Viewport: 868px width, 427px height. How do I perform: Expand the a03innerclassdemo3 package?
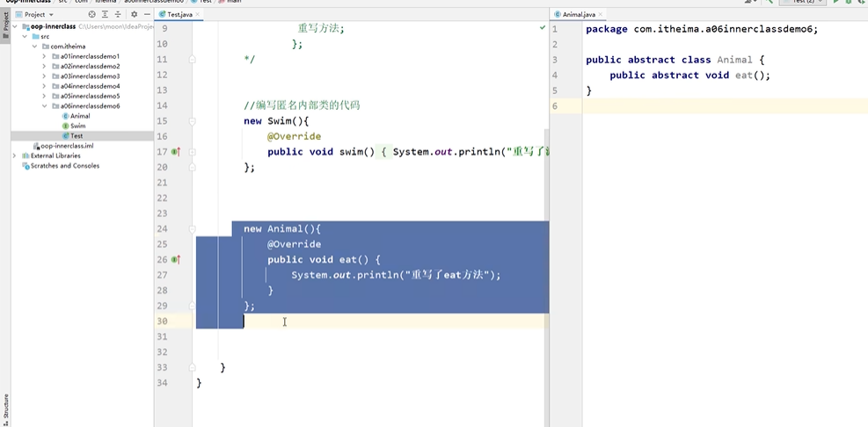point(44,76)
